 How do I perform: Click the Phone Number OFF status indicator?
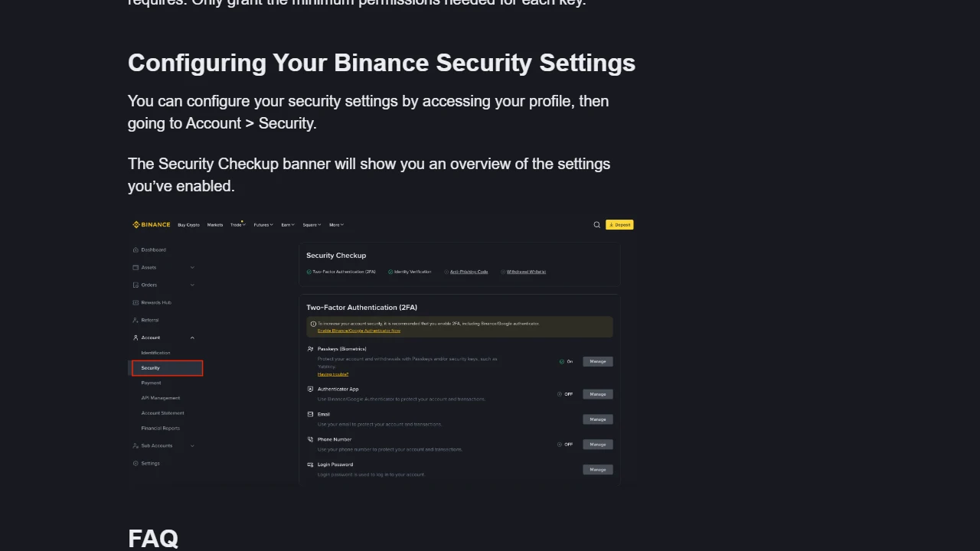point(565,444)
